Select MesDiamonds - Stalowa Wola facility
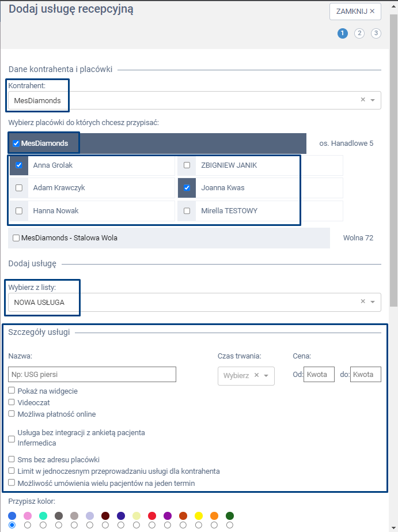The height and width of the screenshot is (532, 398). [16, 238]
